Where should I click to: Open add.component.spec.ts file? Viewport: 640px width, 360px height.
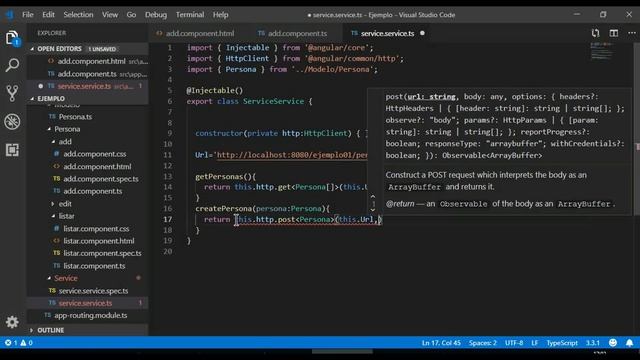click(x=100, y=179)
